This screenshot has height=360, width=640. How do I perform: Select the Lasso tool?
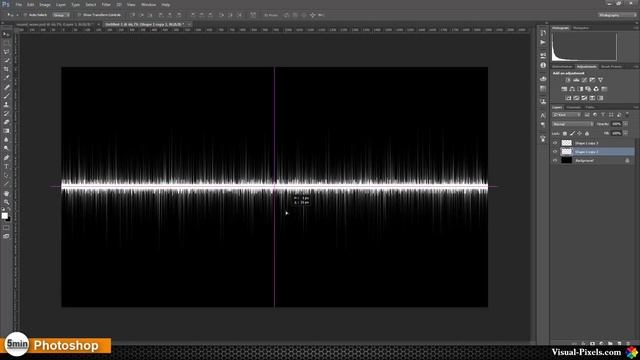[6, 52]
